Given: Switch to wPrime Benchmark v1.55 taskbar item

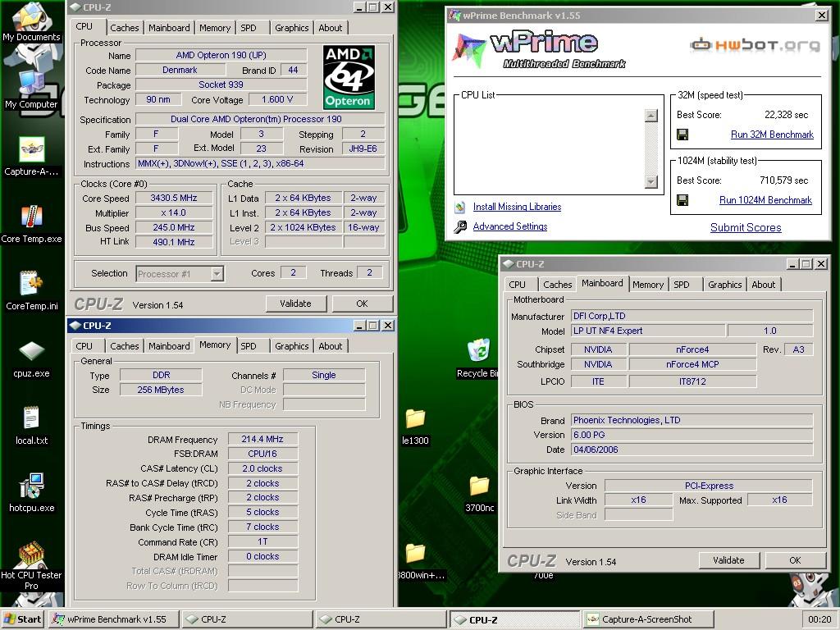Looking at the screenshot, I should coord(112,619).
